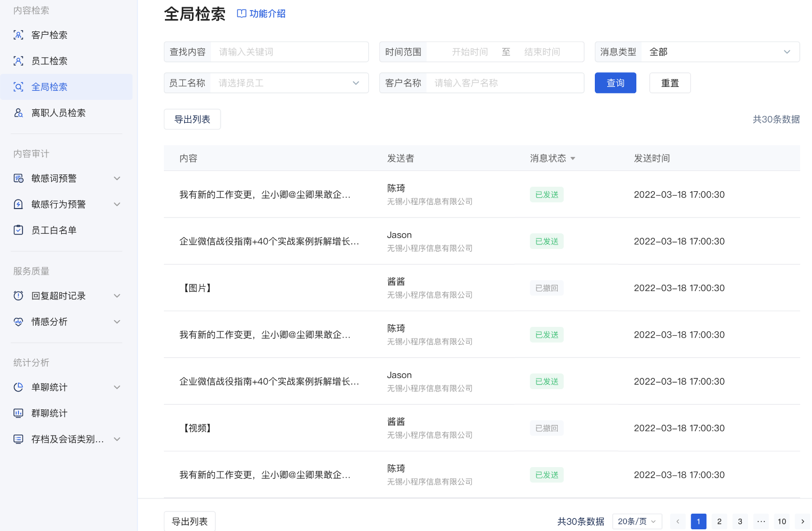Go to the previous page arrow
The width and height of the screenshot is (812, 531).
pos(678,521)
